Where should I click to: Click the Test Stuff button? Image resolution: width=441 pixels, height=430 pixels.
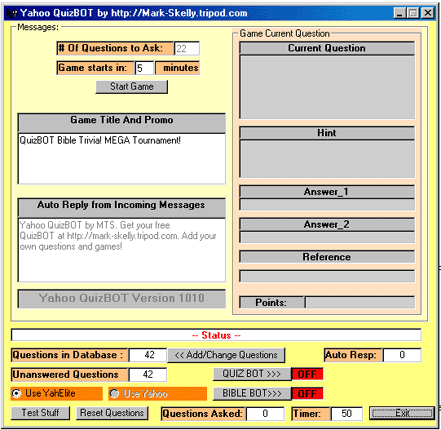click(x=40, y=413)
